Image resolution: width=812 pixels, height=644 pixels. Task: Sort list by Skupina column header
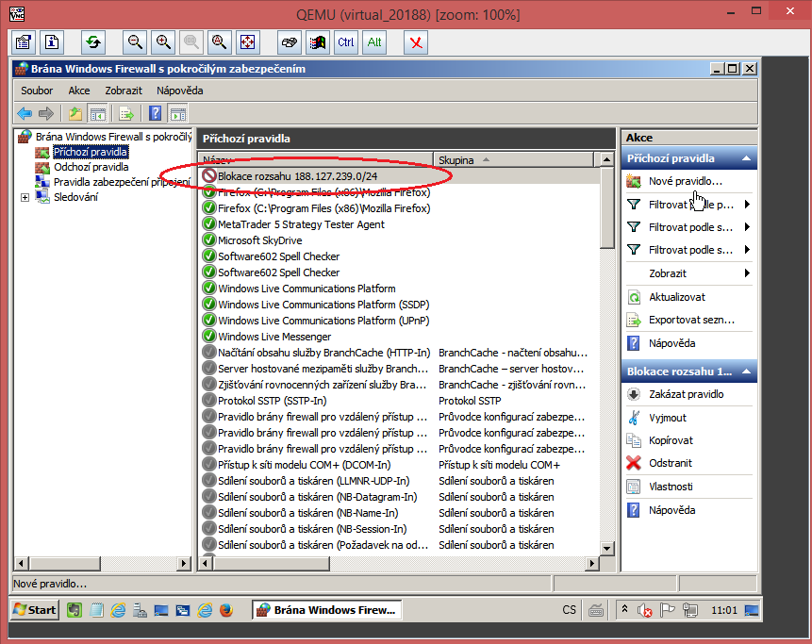(513, 160)
